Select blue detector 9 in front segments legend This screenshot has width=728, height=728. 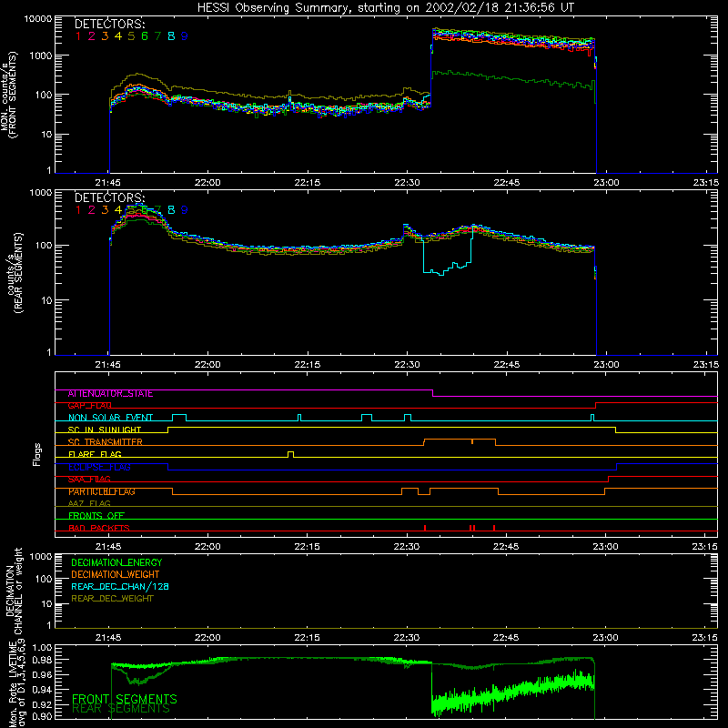pyautogui.click(x=185, y=36)
